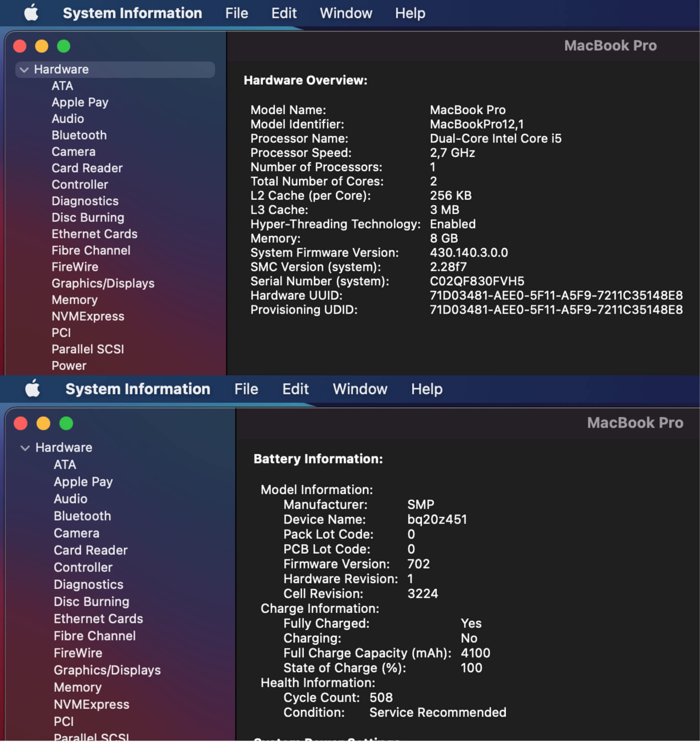Image resolution: width=700 pixels, height=742 pixels.
Task: Select Apple Pay in the lower sidebar
Action: (x=83, y=481)
